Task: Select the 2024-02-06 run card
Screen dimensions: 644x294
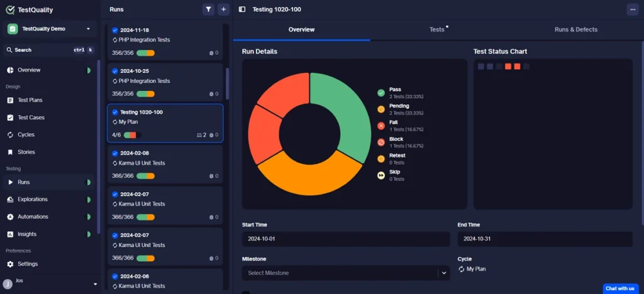Action: click(165, 280)
